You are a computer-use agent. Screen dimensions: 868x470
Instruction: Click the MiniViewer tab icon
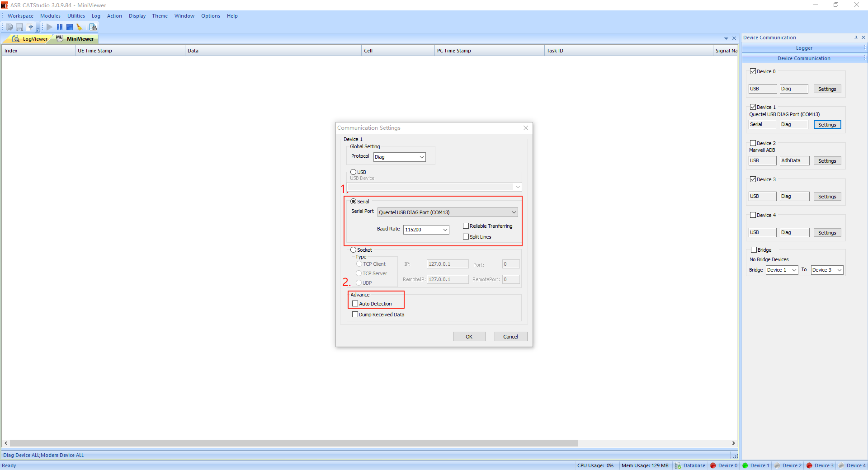tap(60, 38)
